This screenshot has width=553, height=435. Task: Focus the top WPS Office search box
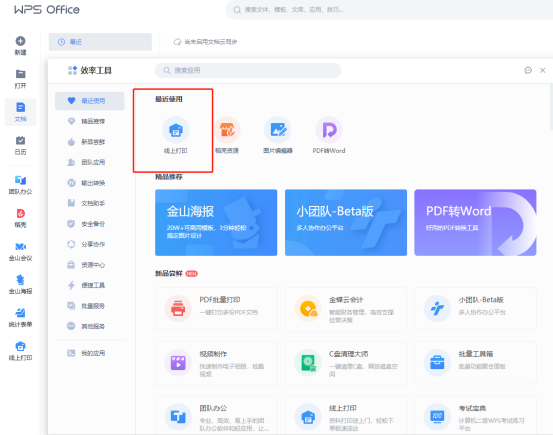[x=389, y=10]
